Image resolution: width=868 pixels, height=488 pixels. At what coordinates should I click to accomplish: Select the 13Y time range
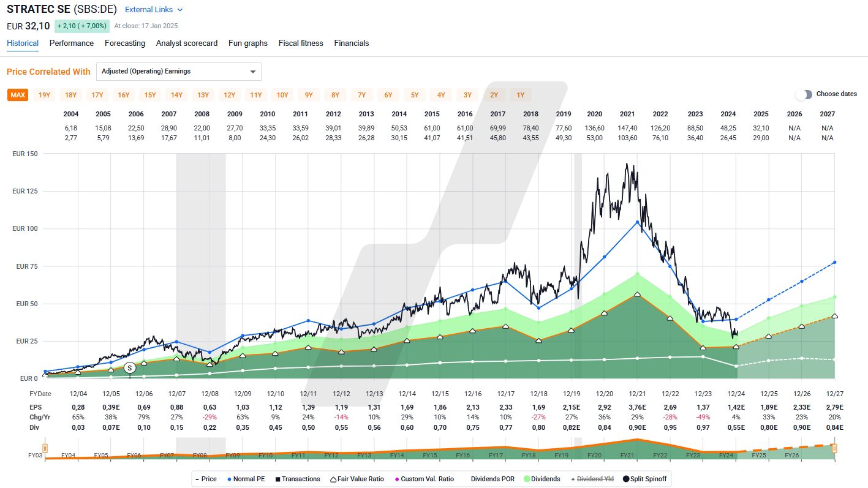coord(203,95)
